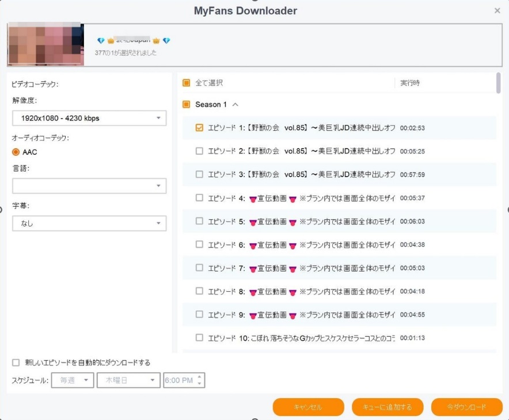Viewport: 509px width, 420px height.
Task: Open the 木曜日 day-of-week dropdown
Action: (128, 380)
